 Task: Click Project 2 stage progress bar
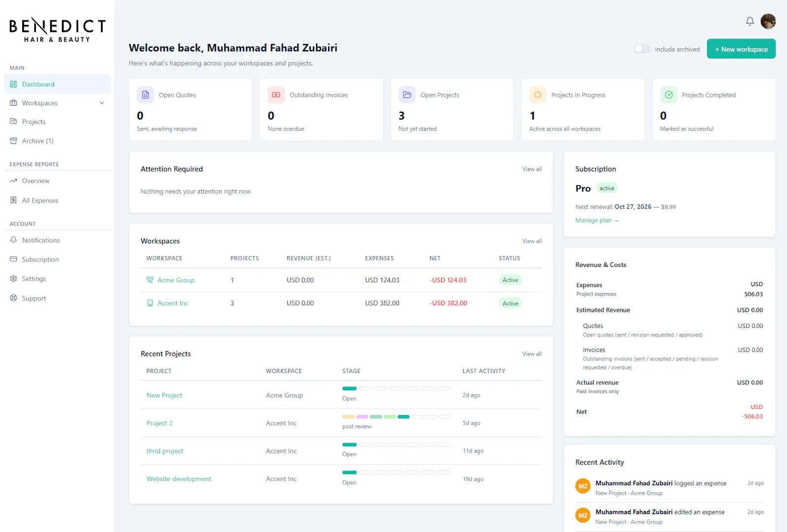click(396, 417)
